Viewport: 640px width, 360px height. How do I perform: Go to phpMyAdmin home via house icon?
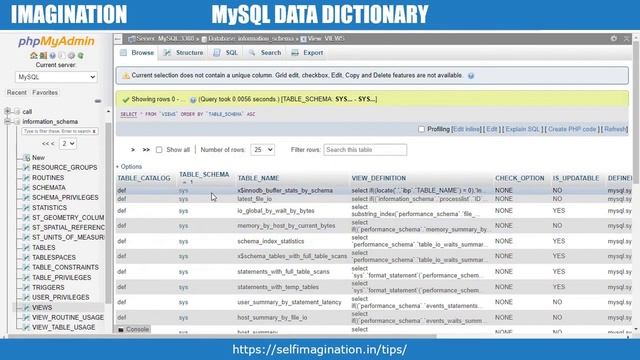click(x=33, y=55)
